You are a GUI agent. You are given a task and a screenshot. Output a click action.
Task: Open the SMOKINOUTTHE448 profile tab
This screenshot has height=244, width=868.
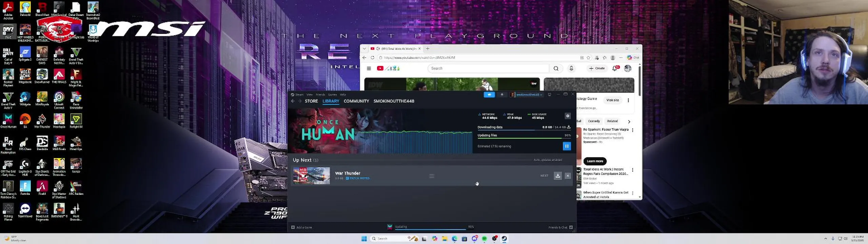[x=394, y=101]
